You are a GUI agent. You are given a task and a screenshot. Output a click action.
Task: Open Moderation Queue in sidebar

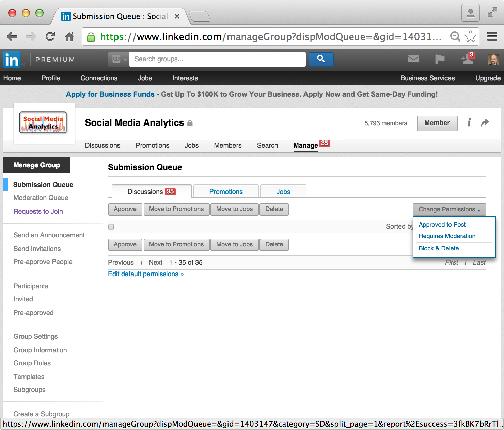click(41, 198)
